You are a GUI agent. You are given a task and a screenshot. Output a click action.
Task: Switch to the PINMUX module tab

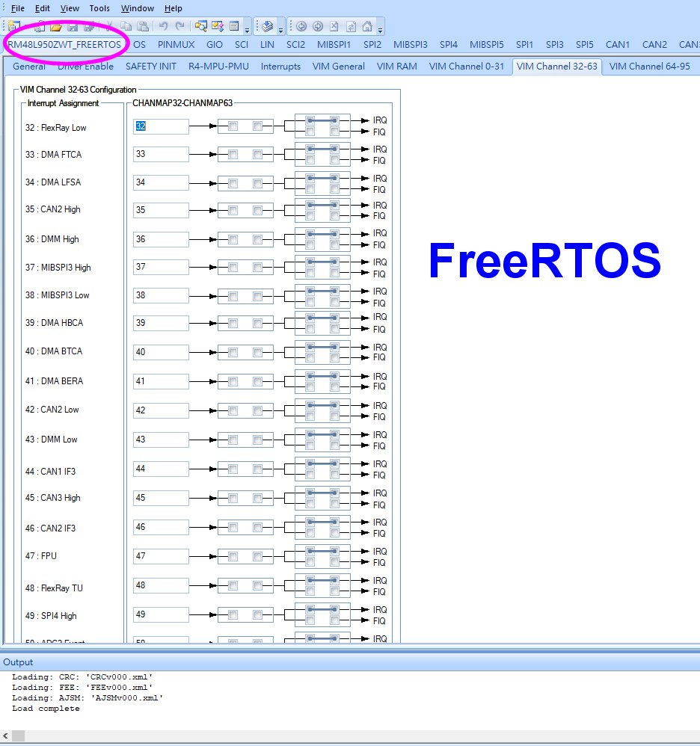(x=176, y=45)
